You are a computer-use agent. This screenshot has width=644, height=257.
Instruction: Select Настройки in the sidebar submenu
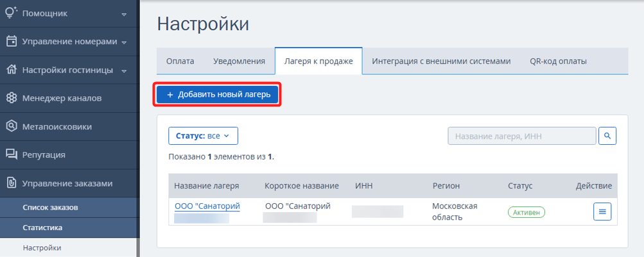pyautogui.click(x=69, y=247)
